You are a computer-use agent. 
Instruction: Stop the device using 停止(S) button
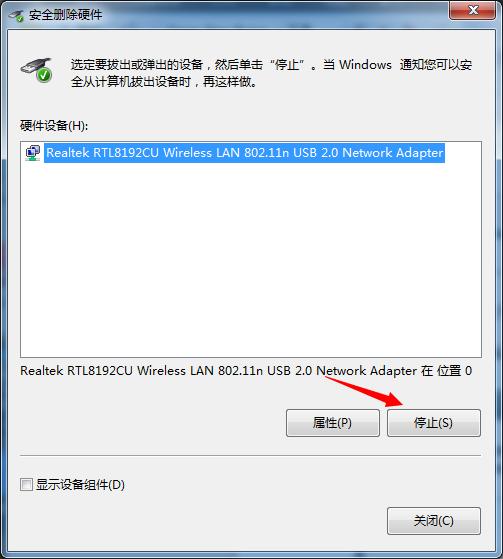click(433, 423)
